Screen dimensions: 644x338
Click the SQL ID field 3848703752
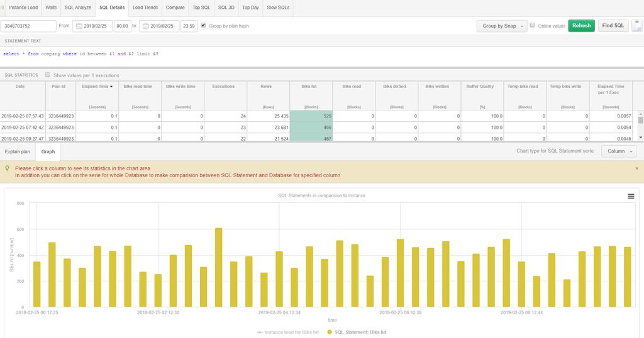tap(28, 26)
